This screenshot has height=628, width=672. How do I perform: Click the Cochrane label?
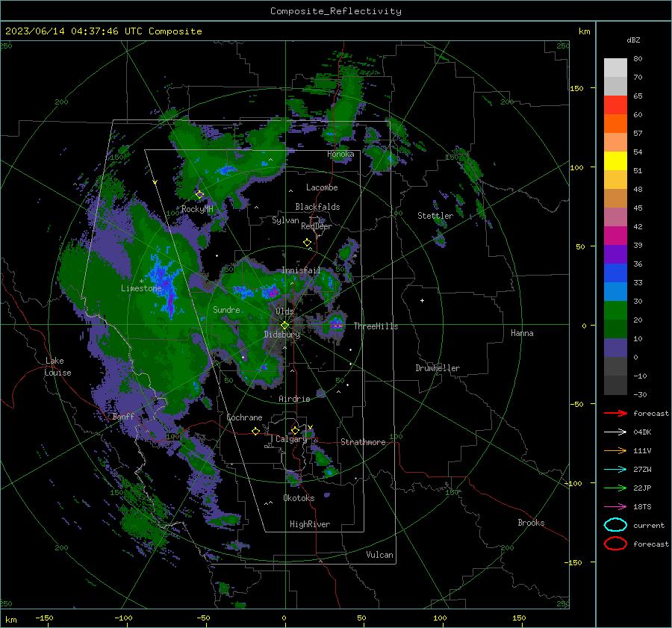tap(244, 417)
